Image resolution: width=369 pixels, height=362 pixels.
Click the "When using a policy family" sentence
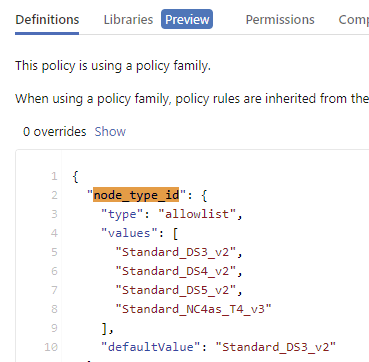click(x=192, y=99)
